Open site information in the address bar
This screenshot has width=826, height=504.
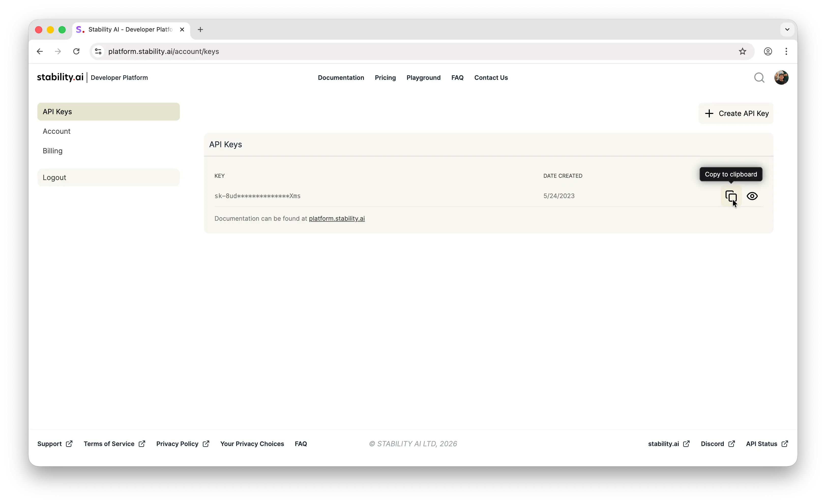(x=98, y=51)
